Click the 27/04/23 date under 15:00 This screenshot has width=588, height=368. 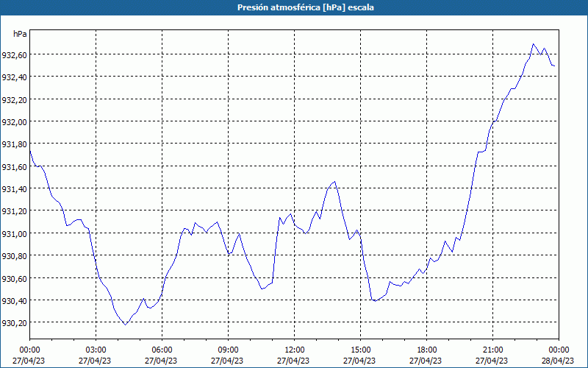point(359,361)
